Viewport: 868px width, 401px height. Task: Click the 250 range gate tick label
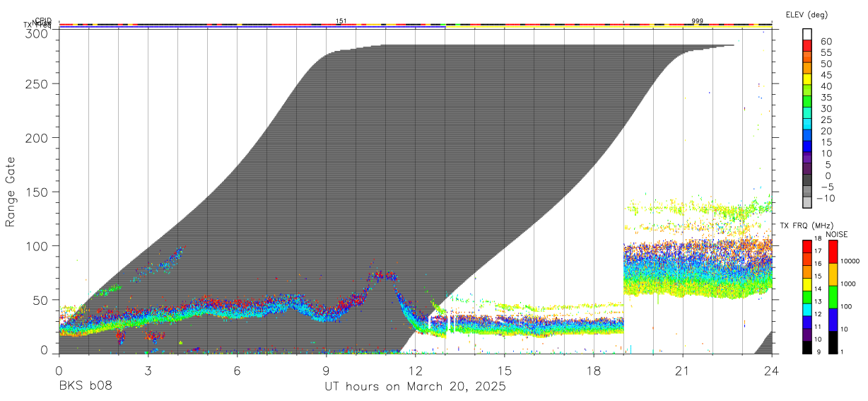pos(37,83)
